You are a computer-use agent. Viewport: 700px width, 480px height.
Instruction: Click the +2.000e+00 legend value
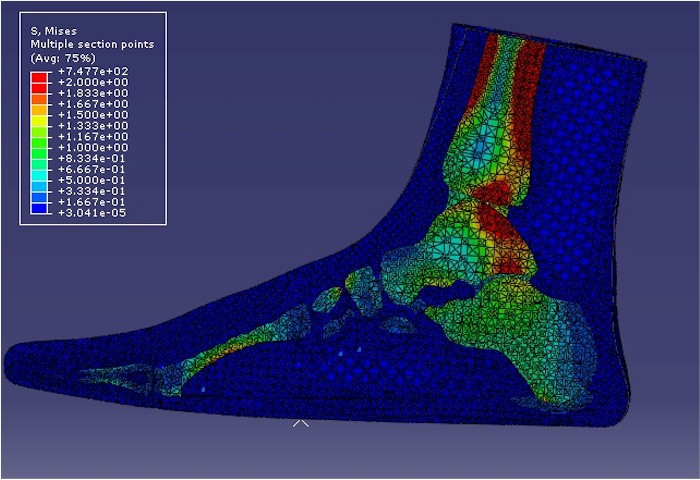(x=91, y=83)
